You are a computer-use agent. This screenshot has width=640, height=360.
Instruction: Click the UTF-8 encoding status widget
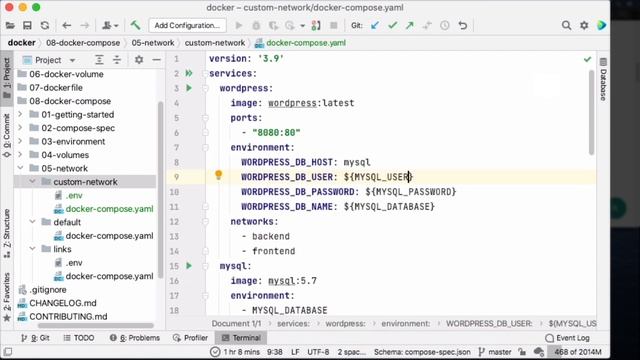[318, 352]
